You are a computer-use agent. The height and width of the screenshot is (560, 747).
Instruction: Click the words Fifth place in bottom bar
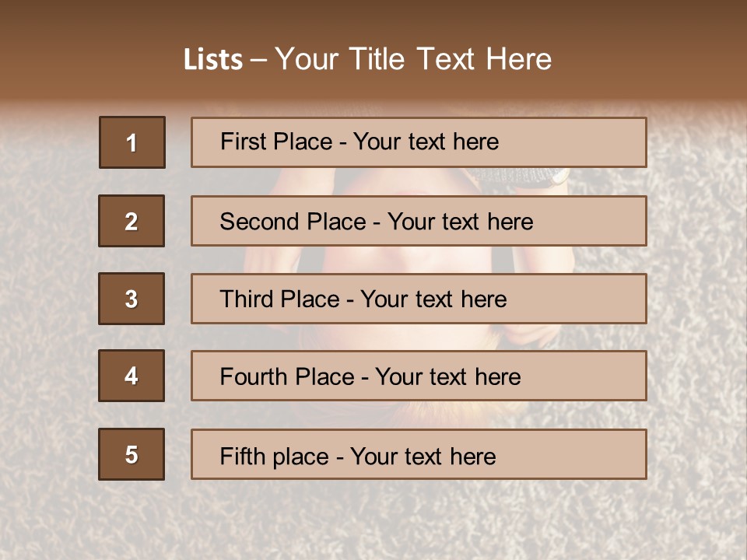[274, 456]
